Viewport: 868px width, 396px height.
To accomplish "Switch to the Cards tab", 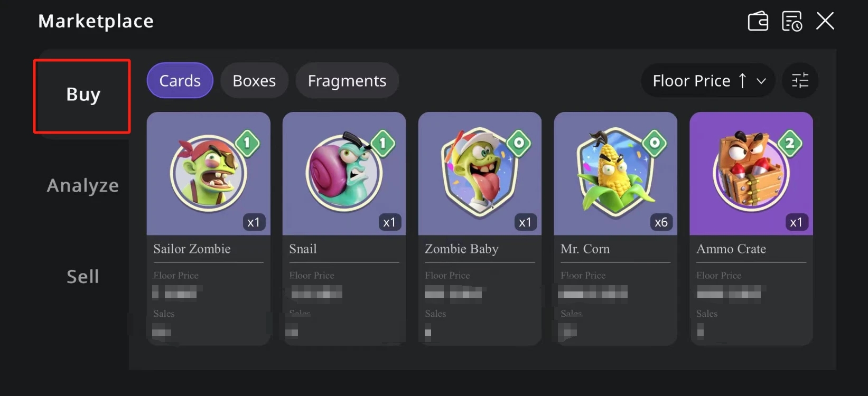I will [x=180, y=81].
